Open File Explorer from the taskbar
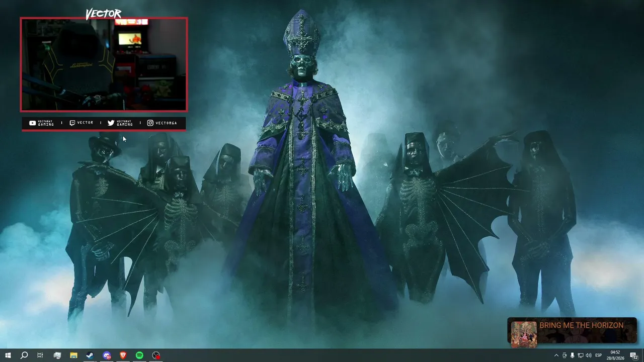The width and height of the screenshot is (644, 362). 73,355
